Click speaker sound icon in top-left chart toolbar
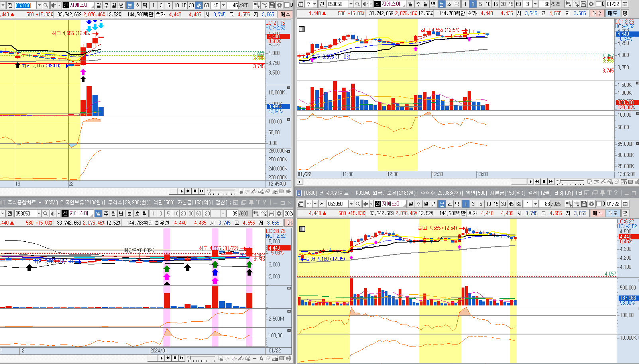This screenshot has width=639, height=364. 53,5
